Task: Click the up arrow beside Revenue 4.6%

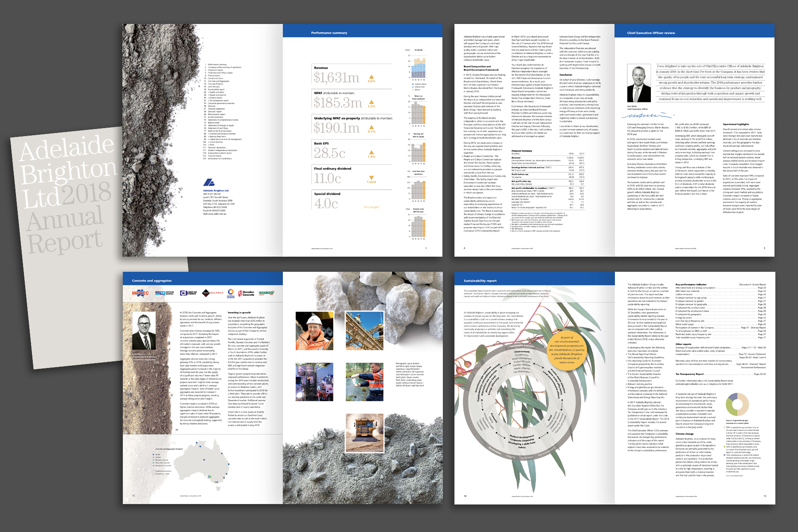Action: click(x=372, y=77)
